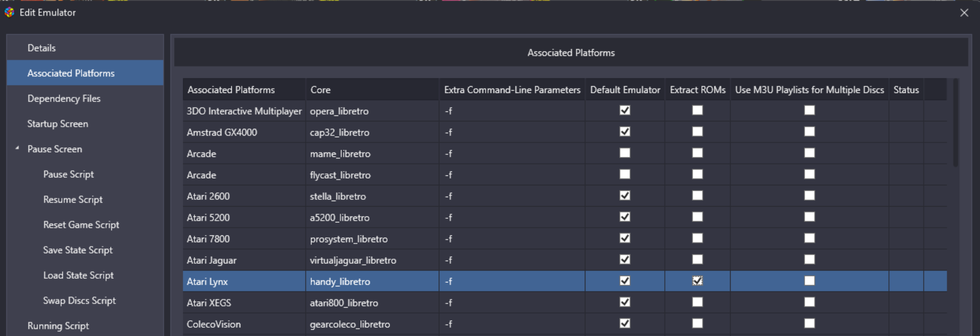Enable M3U Playlists for Atari Jaguar
The image size is (980, 336).
(810, 259)
